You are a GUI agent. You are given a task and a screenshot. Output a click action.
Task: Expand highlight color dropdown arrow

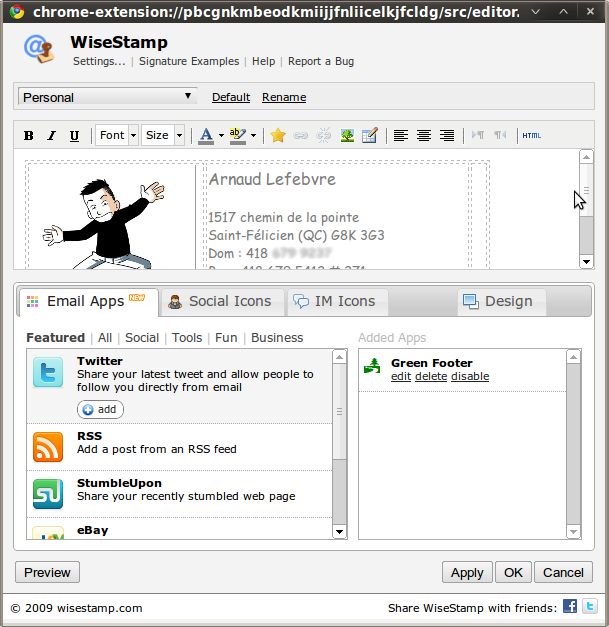253,136
